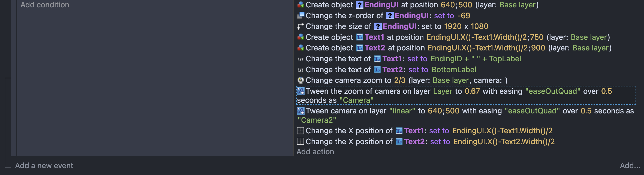
Task: Click the Create object Text2 action icon
Action: [300, 48]
